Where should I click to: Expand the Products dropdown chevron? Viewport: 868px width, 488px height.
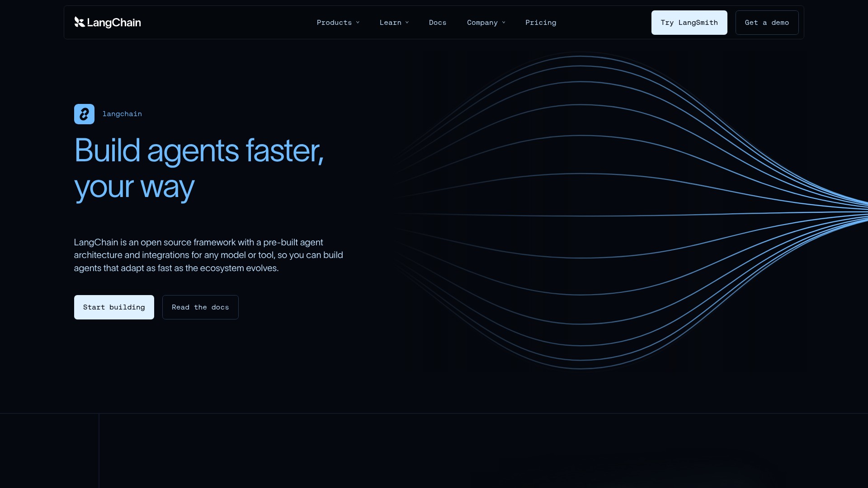tap(358, 23)
